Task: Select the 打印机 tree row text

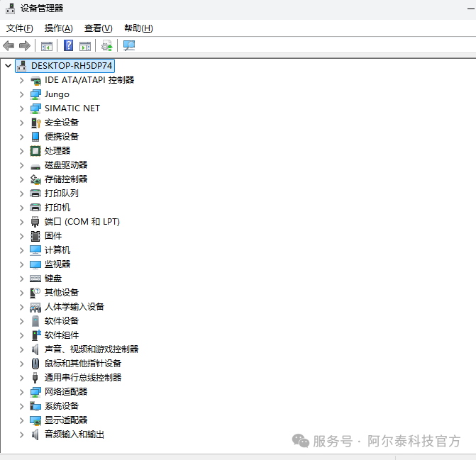Action: [x=57, y=208]
